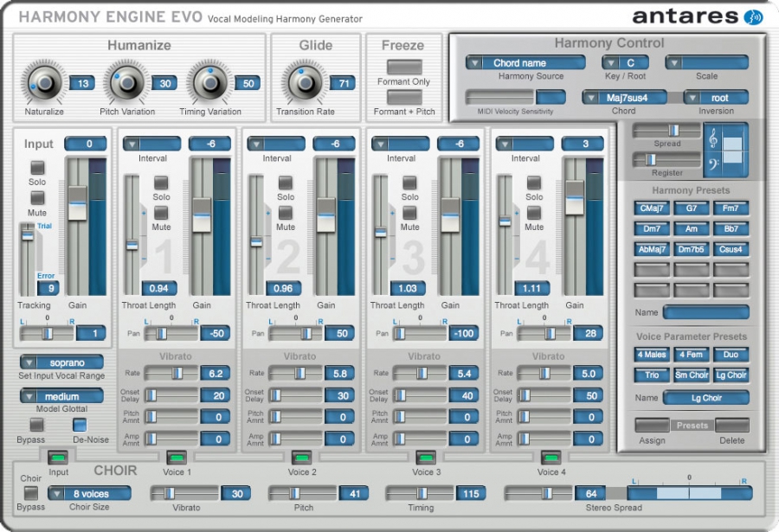Enable Freeze Formant Only mode
The width and height of the screenshot is (779, 532).
coord(404,67)
